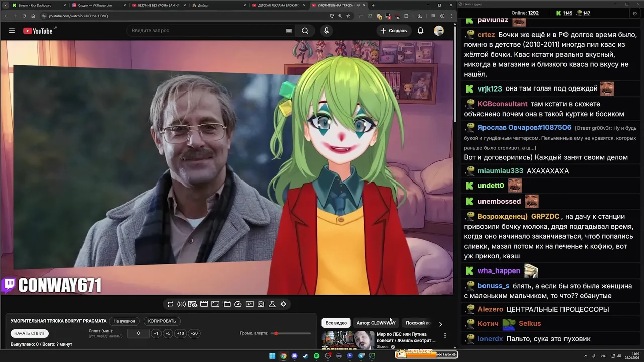Screen dimensions: 644x362
Task: Toggle the audio broadcast waves icon
Action: click(181, 304)
